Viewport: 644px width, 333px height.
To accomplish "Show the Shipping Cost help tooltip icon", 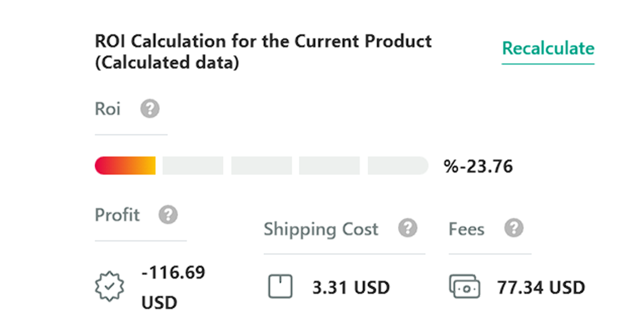I will [408, 228].
